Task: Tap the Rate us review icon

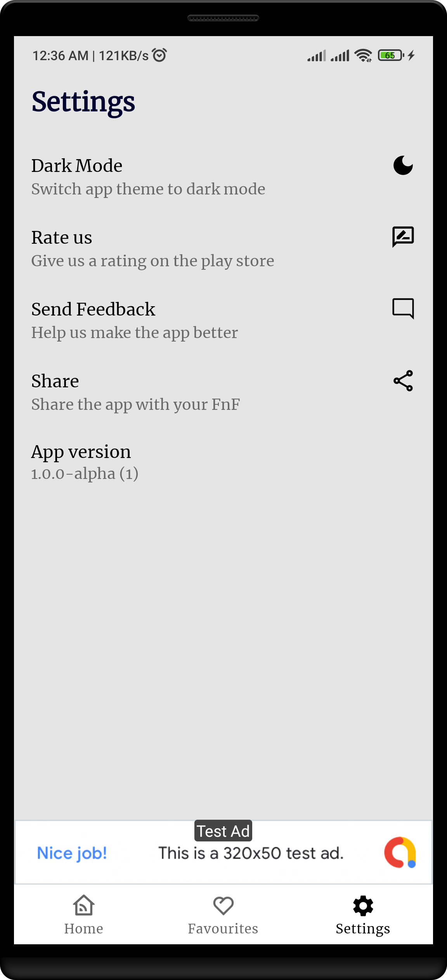Action: pos(403,237)
